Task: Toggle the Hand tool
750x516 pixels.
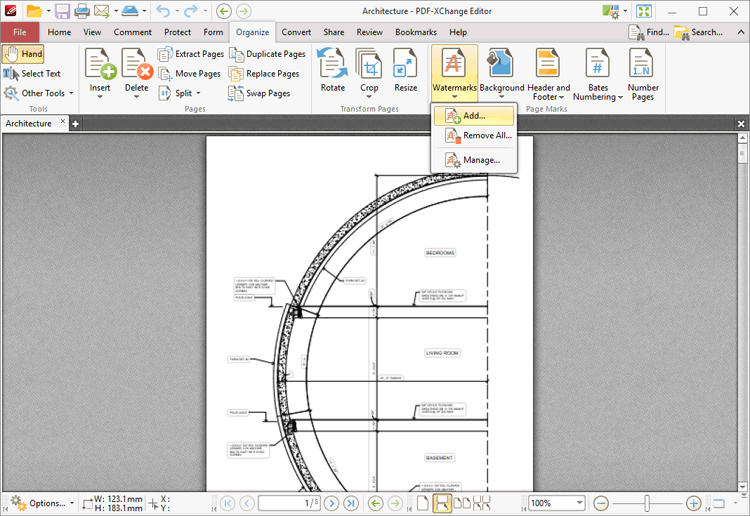Action: pyautogui.click(x=23, y=54)
